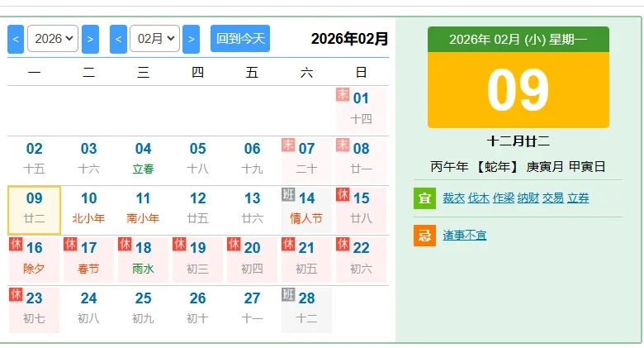
Task: Open the 交易 link
Action: tap(553, 198)
